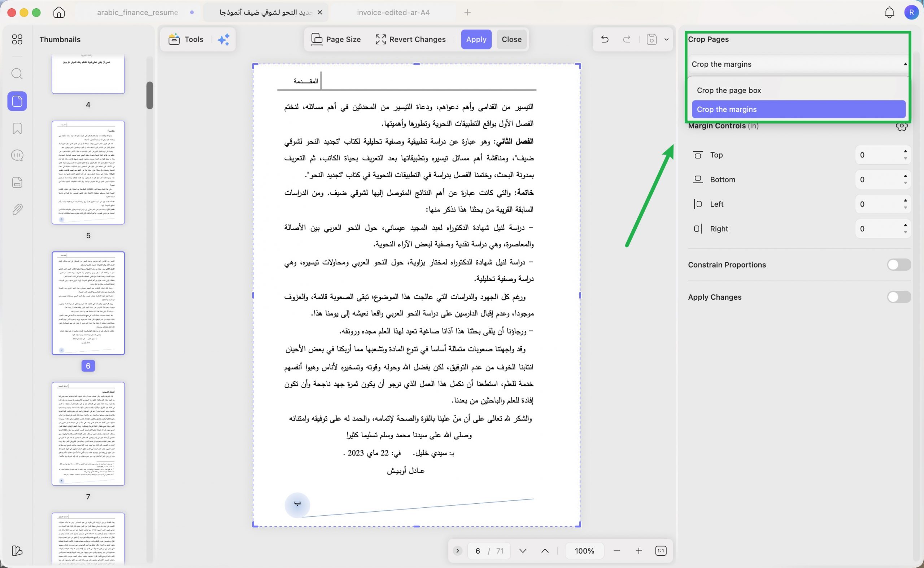The image size is (924, 568).
Task: Zoom out with the minus icon
Action: pyautogui.click(x=616, y=551)
